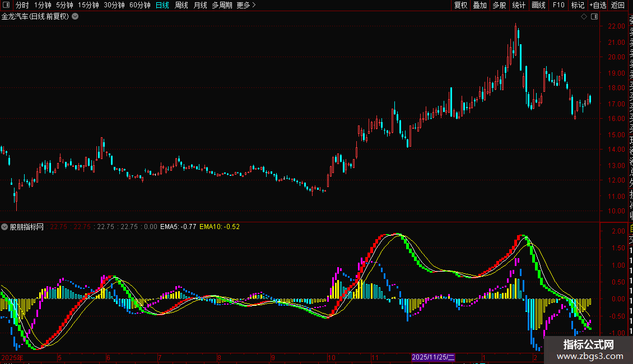The width and height of the screenshot is (633, 364).
Task: Expand the 更多 period options
Action: pos(246,5)
